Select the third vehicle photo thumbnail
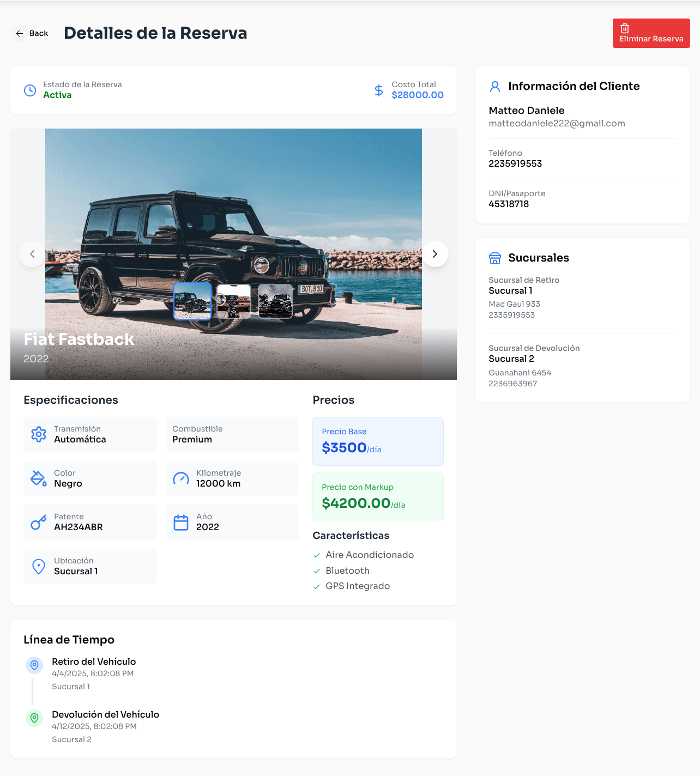This screenshot has height=777, width=700. [275, 301]
